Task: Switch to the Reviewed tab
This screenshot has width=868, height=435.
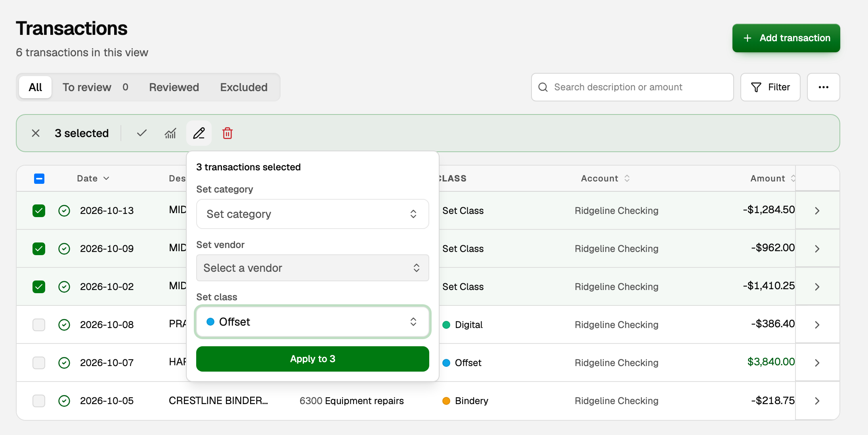Action: [x=174, y=87]
